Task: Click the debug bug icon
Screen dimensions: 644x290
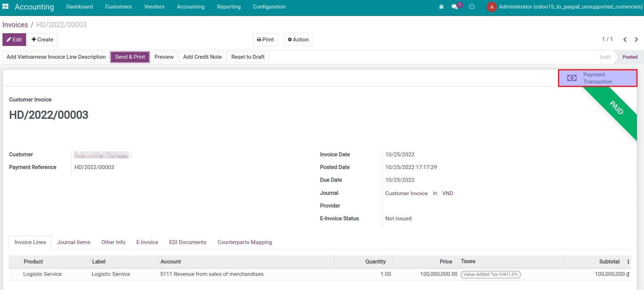Action: click(x=441, y=7)
